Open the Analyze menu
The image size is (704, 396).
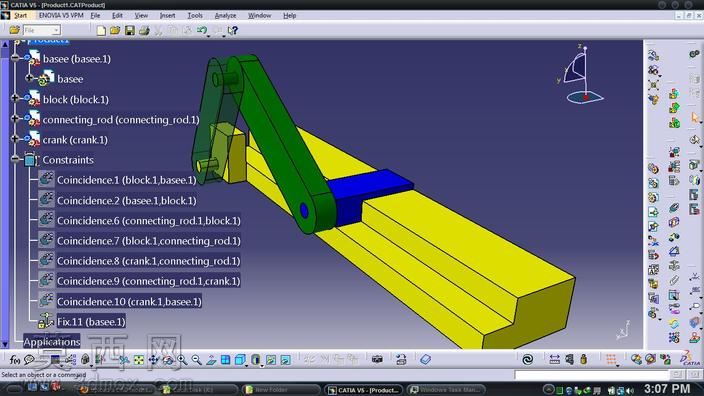[x=225, y=15]
